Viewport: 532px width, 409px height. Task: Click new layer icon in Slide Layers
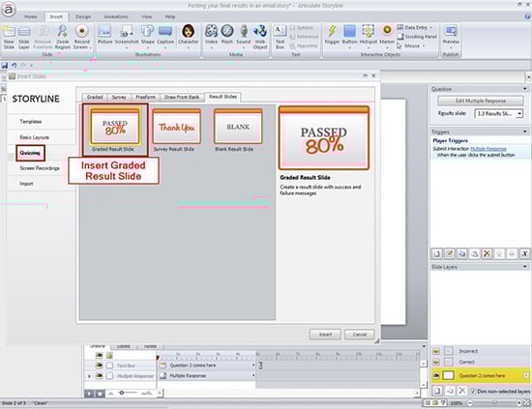click(437, 391)
